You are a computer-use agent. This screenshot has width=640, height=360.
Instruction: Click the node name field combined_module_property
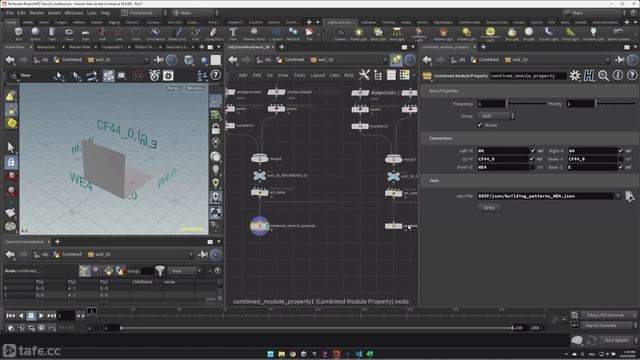528,76
